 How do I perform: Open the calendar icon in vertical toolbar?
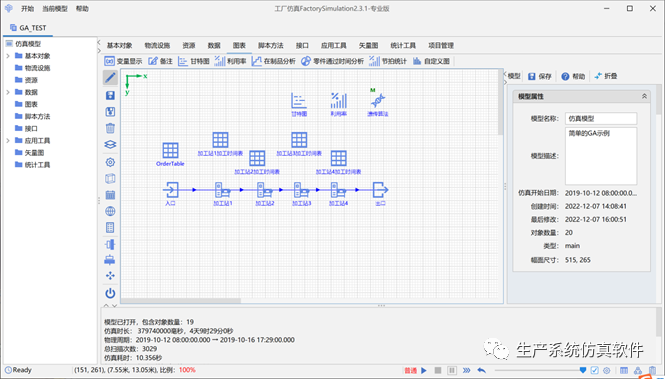coord(110,195)
